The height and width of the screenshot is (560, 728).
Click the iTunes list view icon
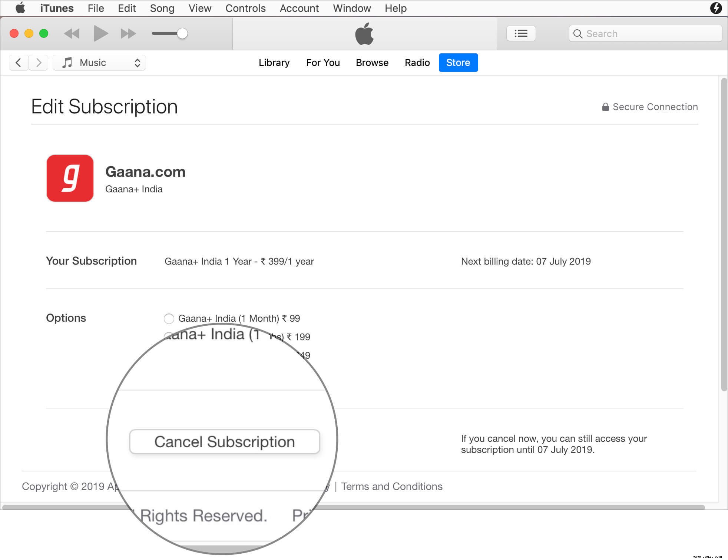click(520, 33)
